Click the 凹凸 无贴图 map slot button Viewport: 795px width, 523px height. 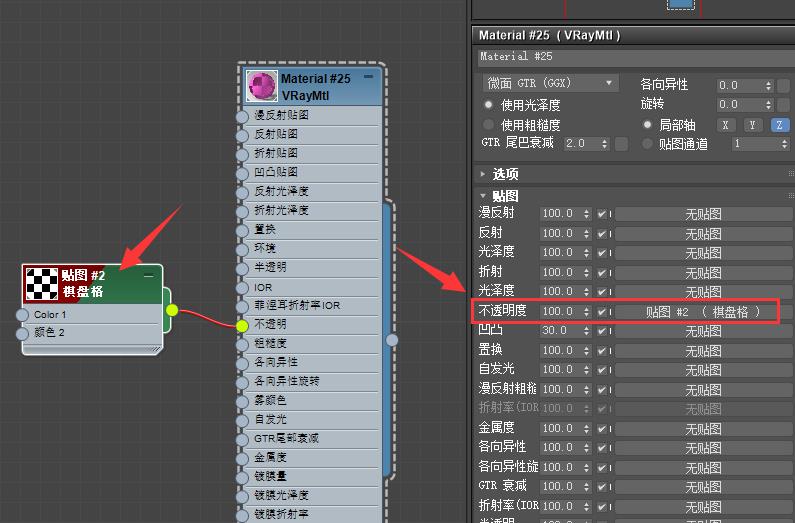click(703, 331)
